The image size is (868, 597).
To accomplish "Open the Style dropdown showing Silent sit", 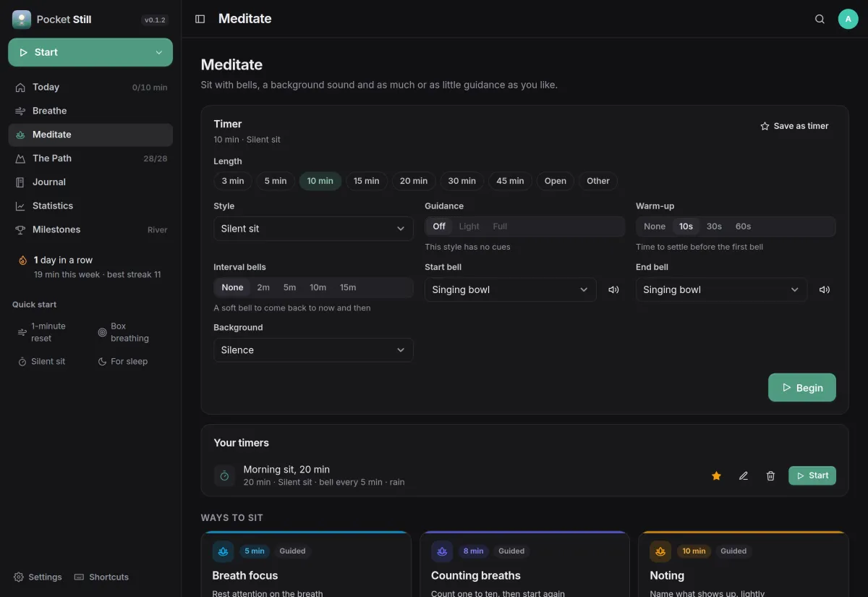I will pyautogui.click(x=313, y=229).
